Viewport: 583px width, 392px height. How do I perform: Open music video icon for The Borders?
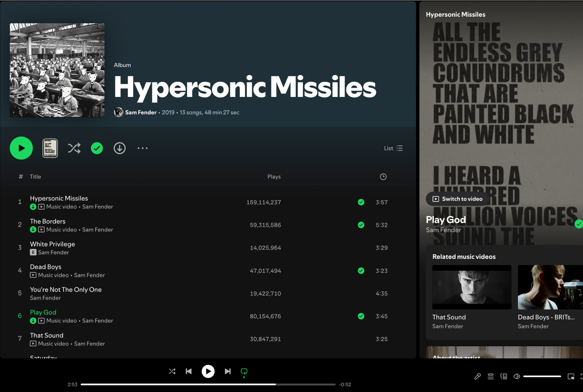click(x=41, y=230)
